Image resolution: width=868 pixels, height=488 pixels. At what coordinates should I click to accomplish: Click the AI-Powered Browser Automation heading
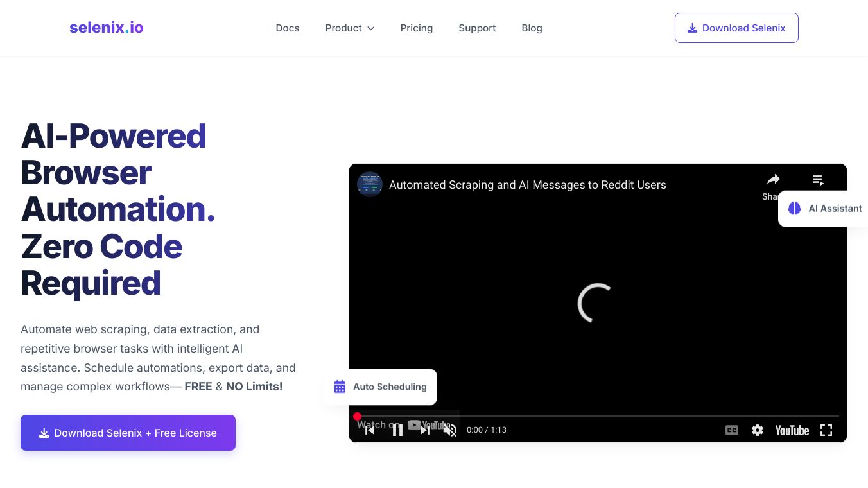click(118, 209)
